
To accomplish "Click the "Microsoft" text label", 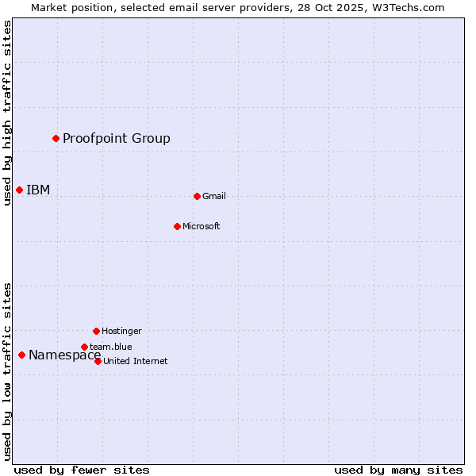I will click(x=202, y=226).
